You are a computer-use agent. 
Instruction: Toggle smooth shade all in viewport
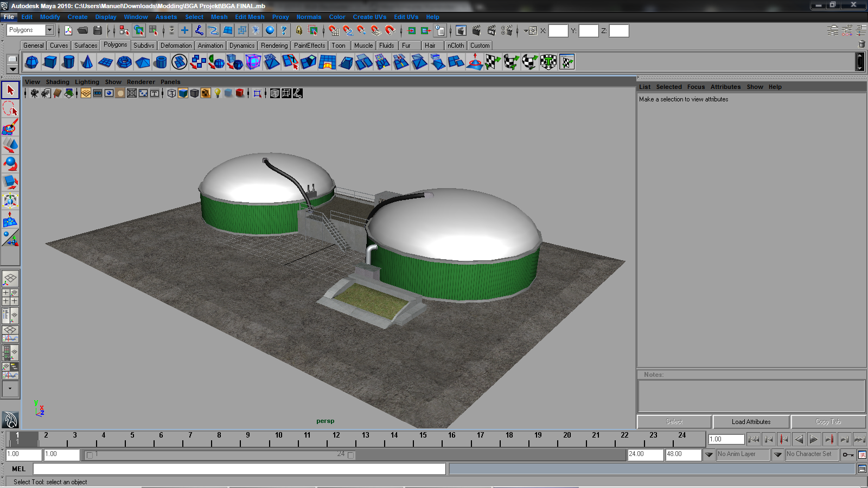click(x=183, y=93)
